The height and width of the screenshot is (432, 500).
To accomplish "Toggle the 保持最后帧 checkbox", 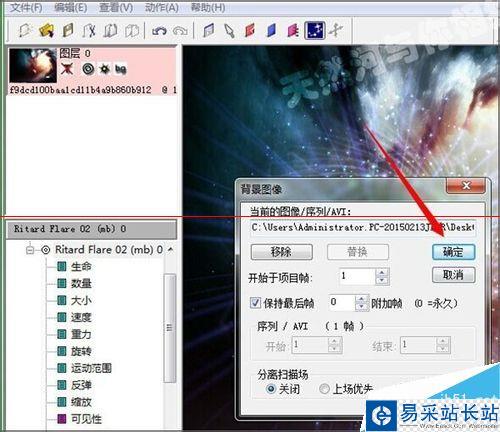I will tap(255, 303).
